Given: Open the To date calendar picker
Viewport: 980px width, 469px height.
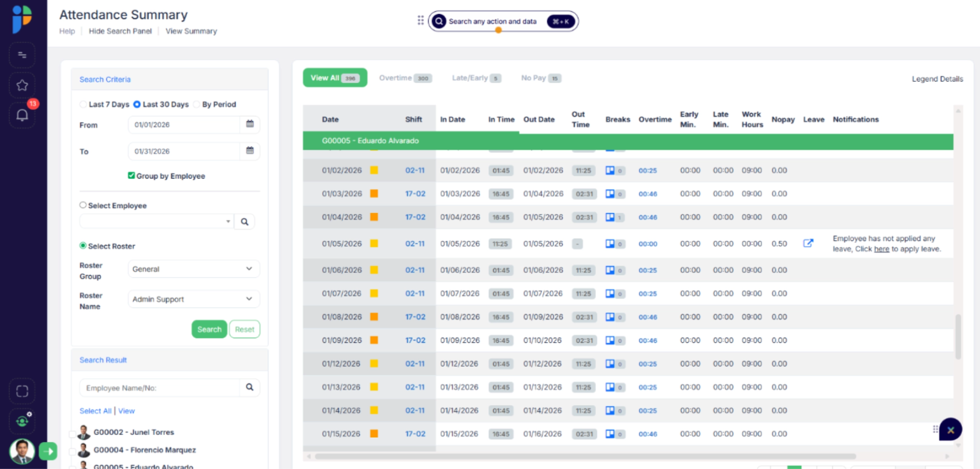Looking at the screenshot, I should (x=250, y=151).
